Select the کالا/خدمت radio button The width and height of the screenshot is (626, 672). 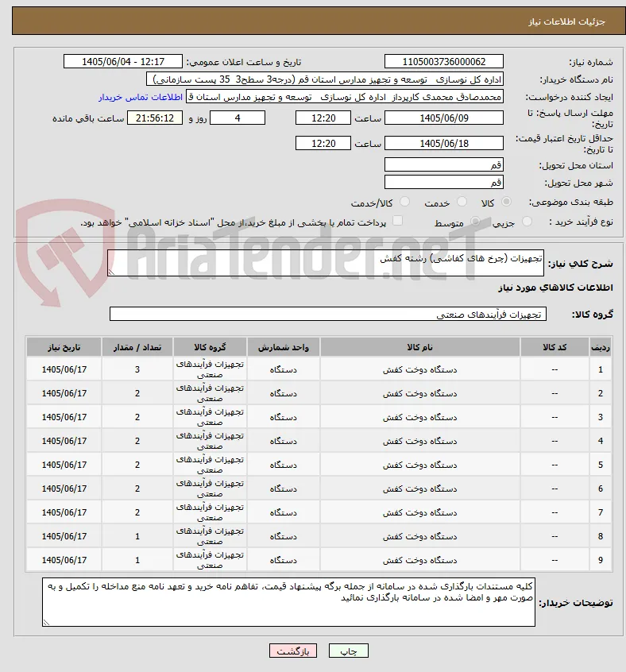pos(404,202)
